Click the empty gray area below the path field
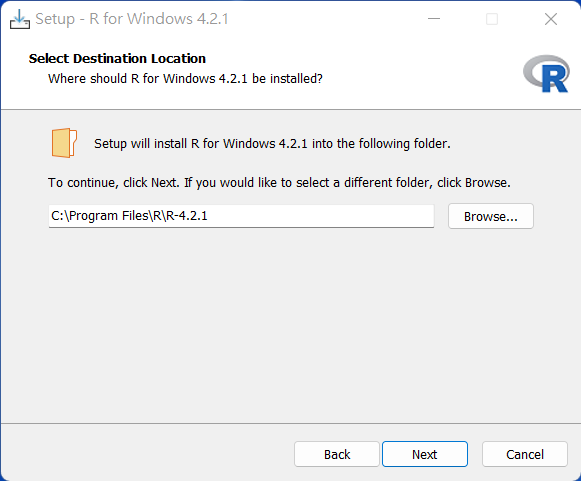This screenshot has height=481, width=581. point(290,322)
